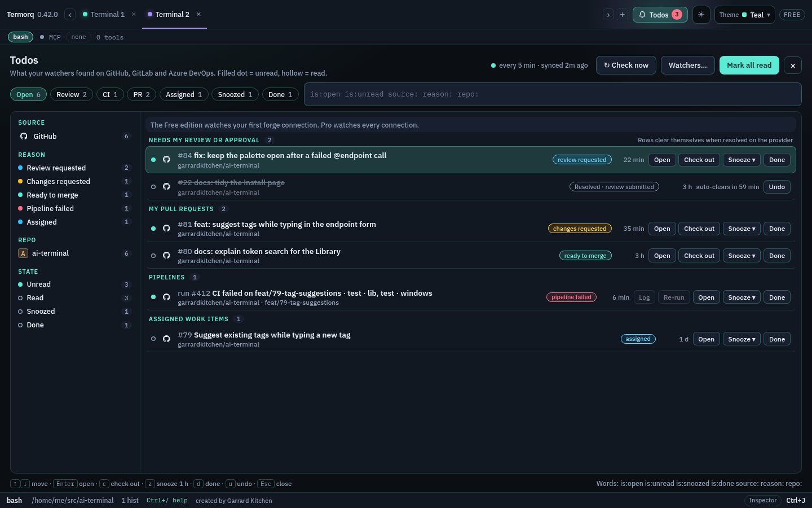The image size is (812, 508).
Task: Open Snooze dropdown for #84
Action: 742,160
